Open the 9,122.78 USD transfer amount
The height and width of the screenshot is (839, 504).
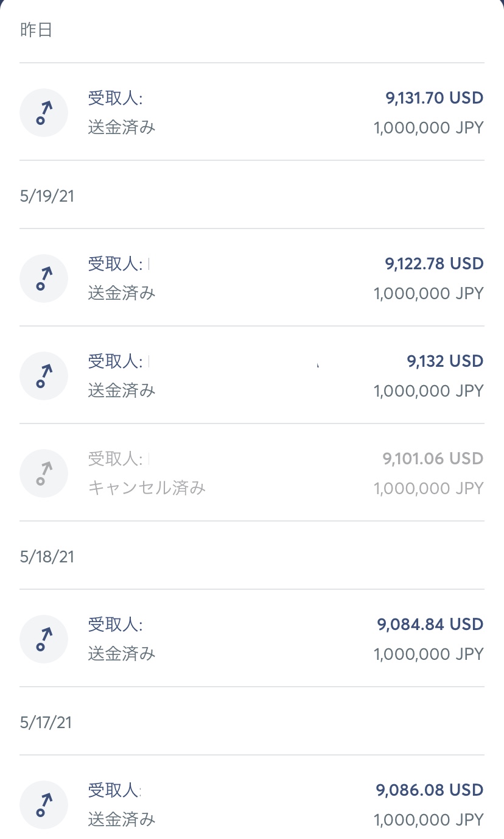click(434, 264)
